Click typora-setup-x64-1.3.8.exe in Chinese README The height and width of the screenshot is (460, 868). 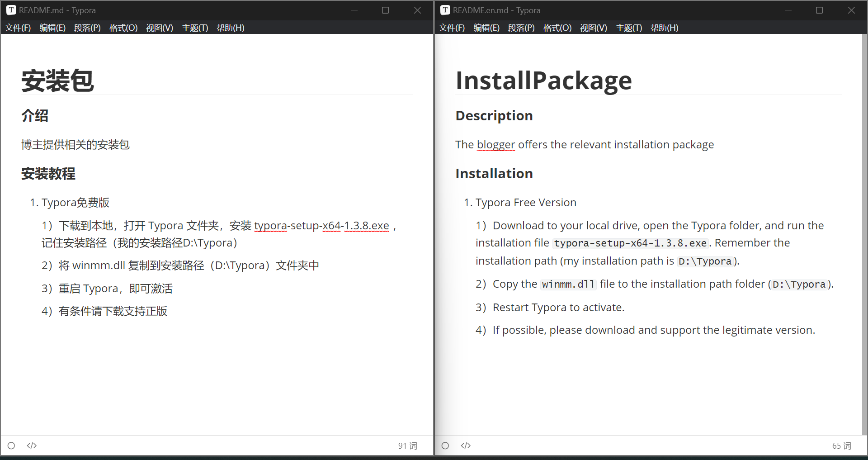(x=321, y=226)
